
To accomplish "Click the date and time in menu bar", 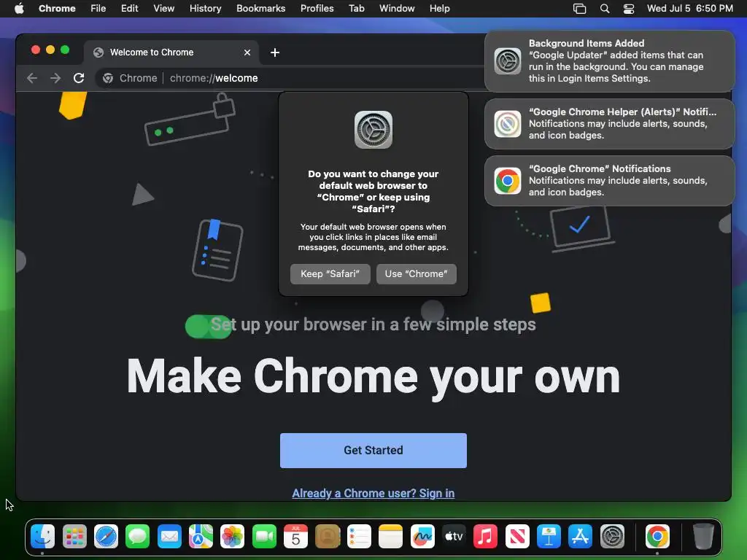I will point(690,9).
